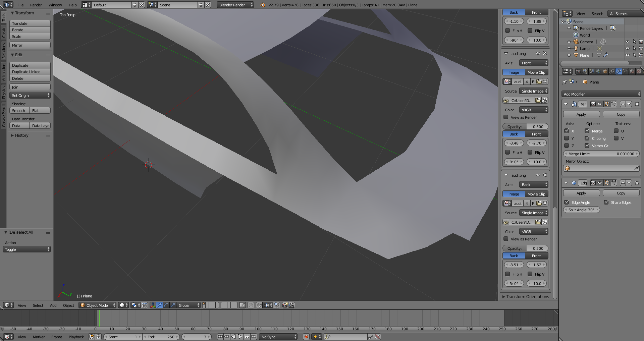
Task: Click the End frame input field
Action: (162, 337)
